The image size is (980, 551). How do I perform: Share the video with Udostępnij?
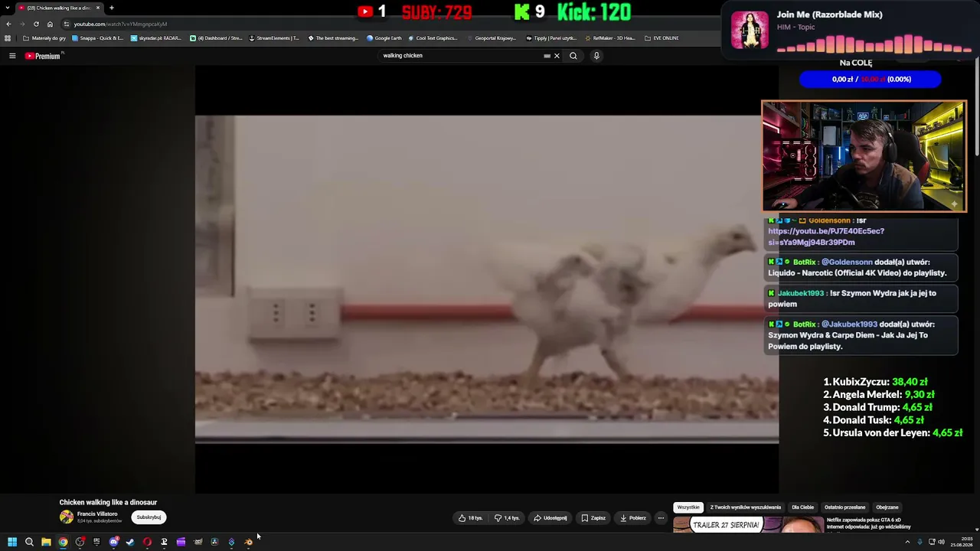click(550, 518)
